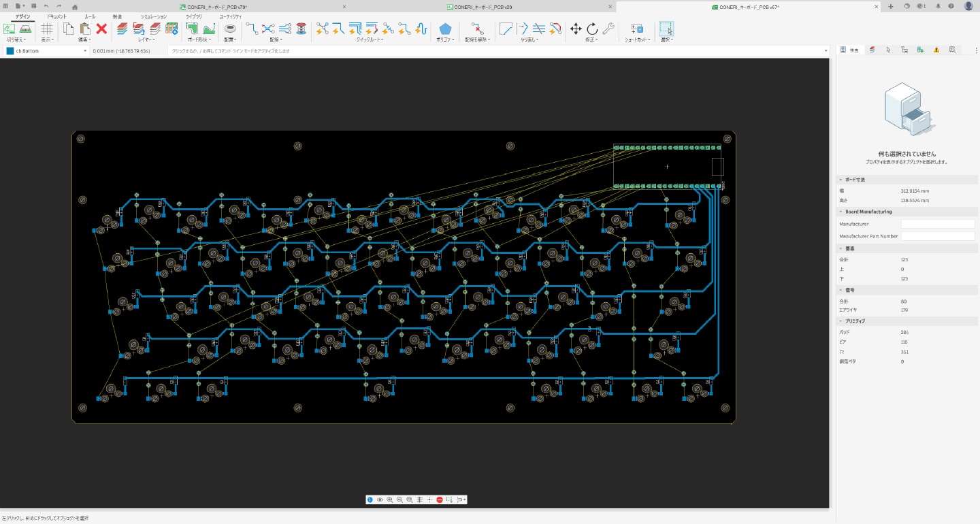Viewport: 980px width, 524px height.
Task: Click the Rotate tool icon
Action: click(592, 29)
